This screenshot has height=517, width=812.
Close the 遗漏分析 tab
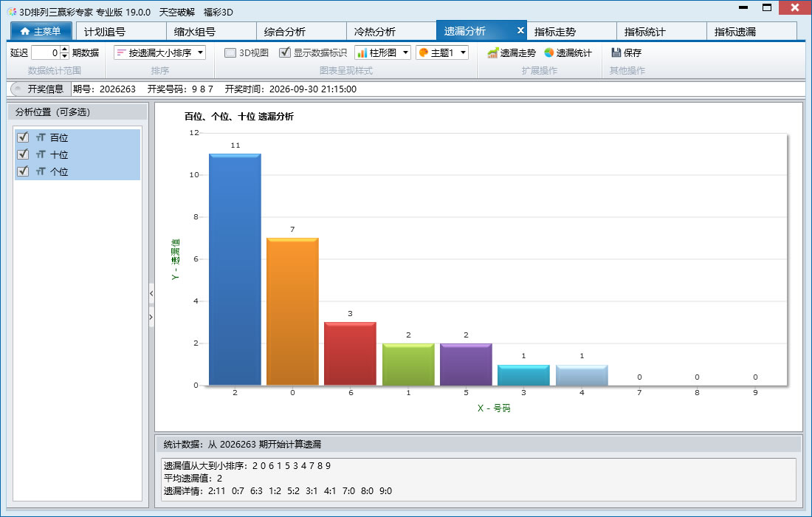(x=520, y=30)
